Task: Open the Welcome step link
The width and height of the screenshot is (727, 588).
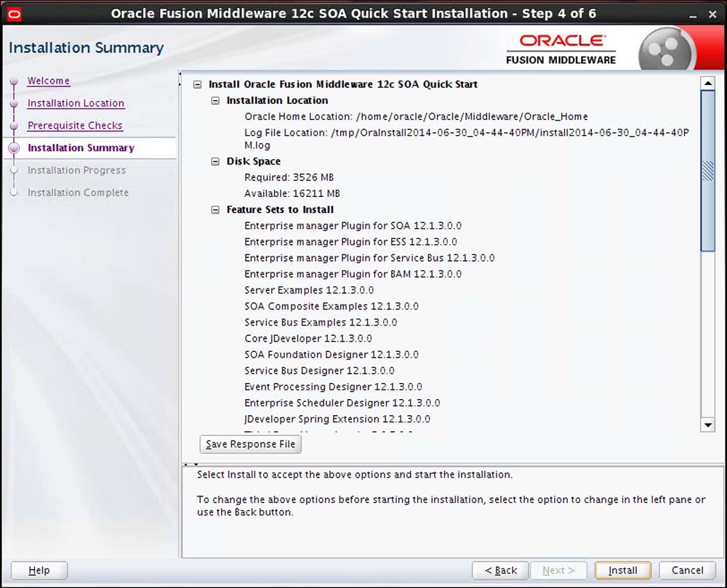Action: point(48,81)
